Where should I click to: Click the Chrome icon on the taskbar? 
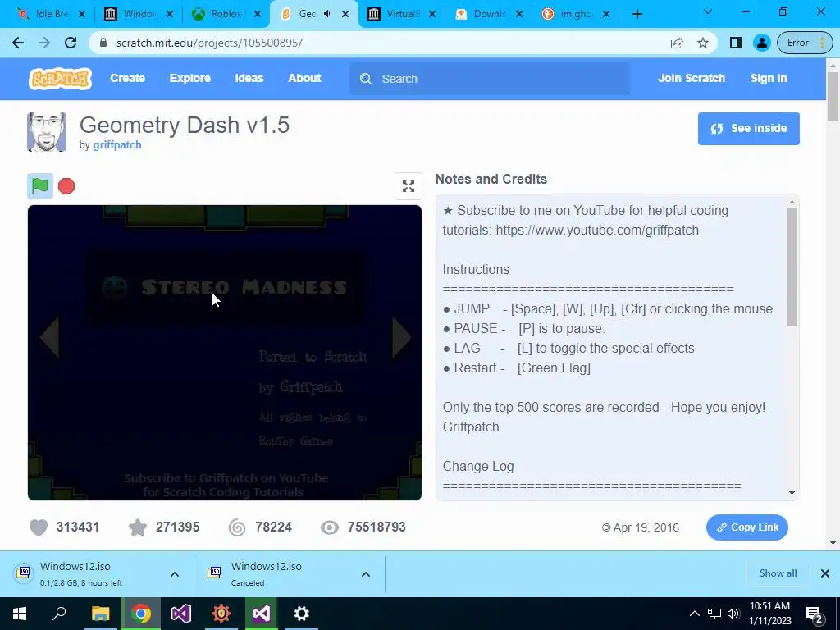pyautogui.click(x=141, y=614)
